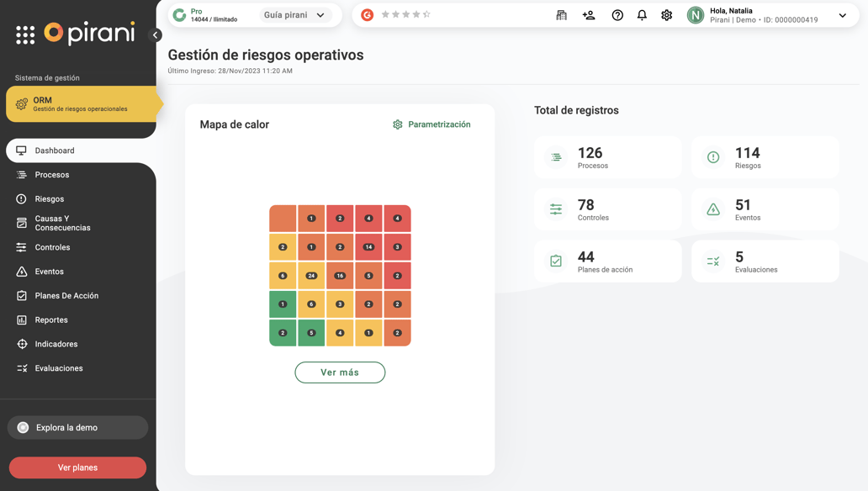The width and height of the screenshot is (868, 491).
Task: Collapse the sidebar with the arrow chevron
Action: (155, 35)
